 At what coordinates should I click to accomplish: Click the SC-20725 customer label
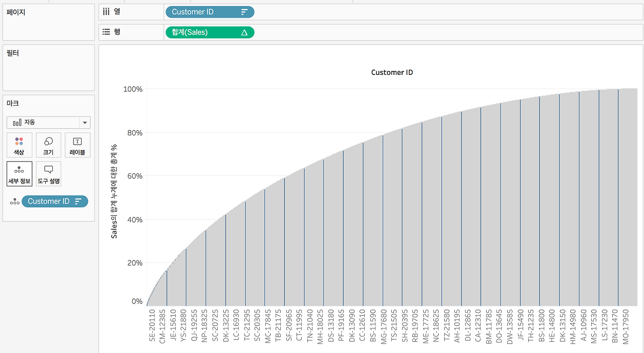click(x=215, y=326)
